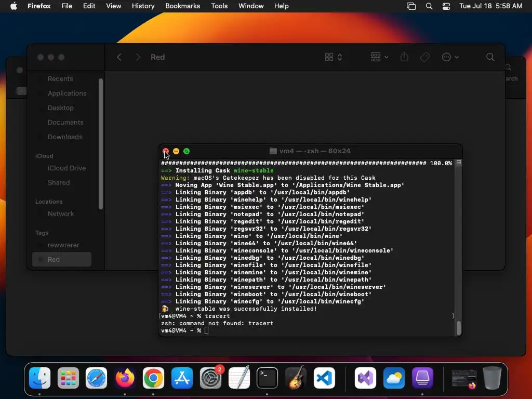Click the Terminal scroll marker icon
Screen dimensions: 532x399
point(459,163)
